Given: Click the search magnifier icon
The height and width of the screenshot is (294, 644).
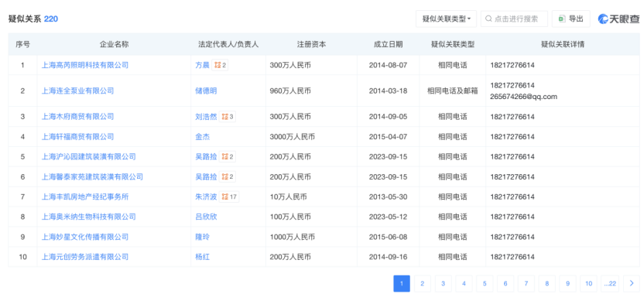Looking at the screenshot, I should pyautogui.click(x=488, y=19).
